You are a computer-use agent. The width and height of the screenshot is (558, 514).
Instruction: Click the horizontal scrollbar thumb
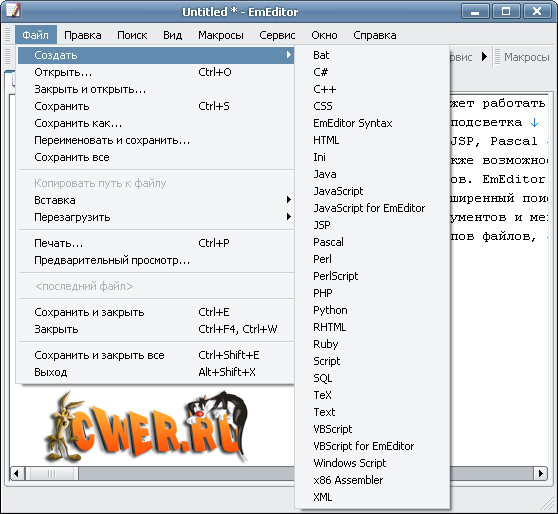click(x=52, y=473)
